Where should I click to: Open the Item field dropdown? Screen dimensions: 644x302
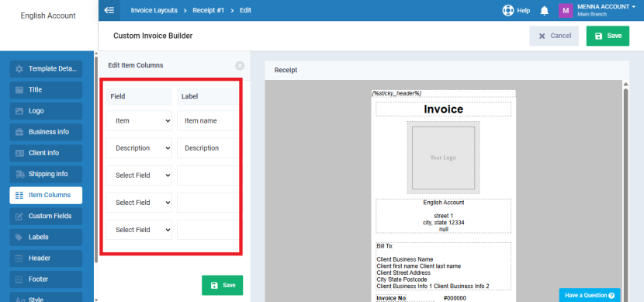click(x=139, y=121)
